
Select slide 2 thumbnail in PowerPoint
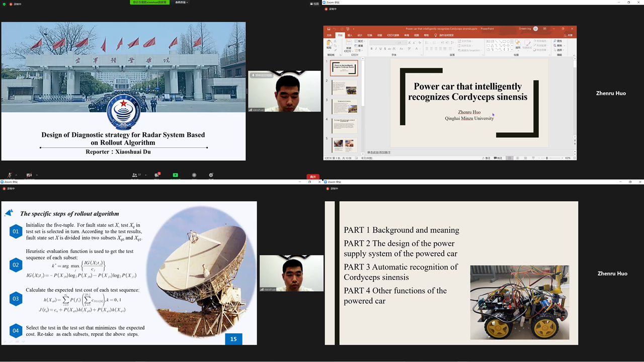coord(344,87)
